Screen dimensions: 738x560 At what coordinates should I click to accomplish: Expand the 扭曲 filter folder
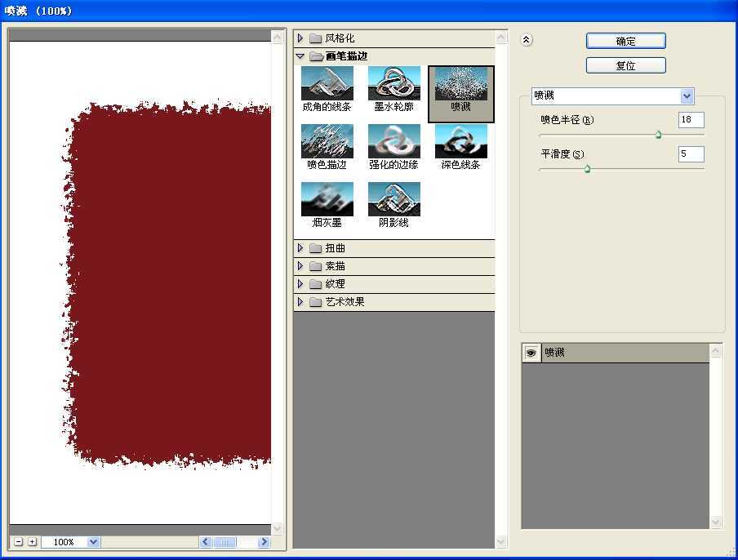tap(300, 248)
